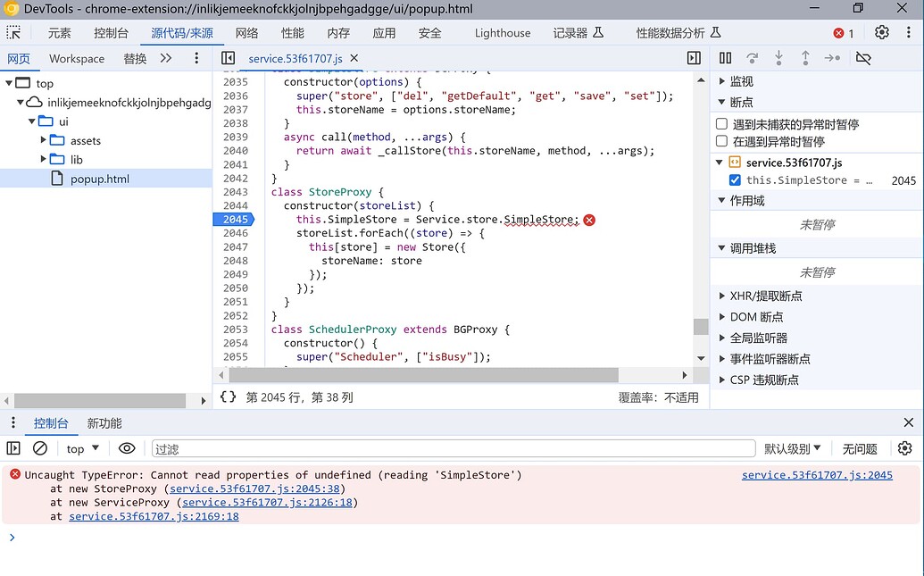
Task: Click the red error icon on line 2045
Action: tap(588, 220)
